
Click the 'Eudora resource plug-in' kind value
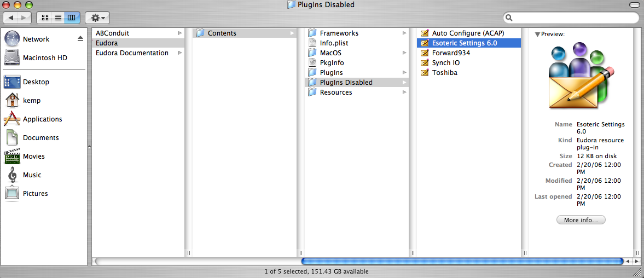(x=600, y=144)
